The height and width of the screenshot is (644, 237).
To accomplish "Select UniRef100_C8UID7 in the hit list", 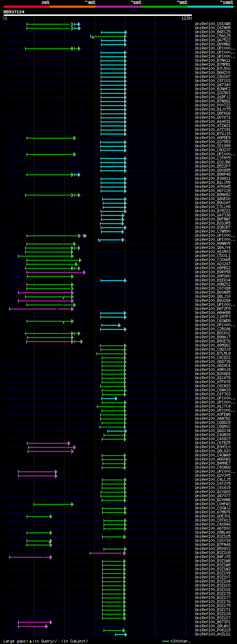I will coord(213,77).
